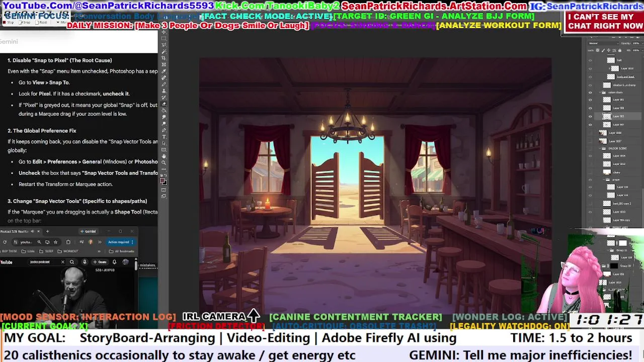Open browser extensions puzzle icon
Viewport: 644px width, 362px height.
tap(68, 242)
